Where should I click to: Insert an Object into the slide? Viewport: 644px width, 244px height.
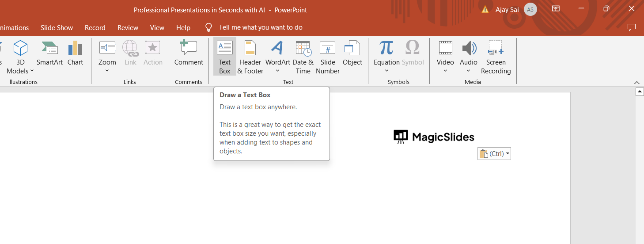click(352, 53)
